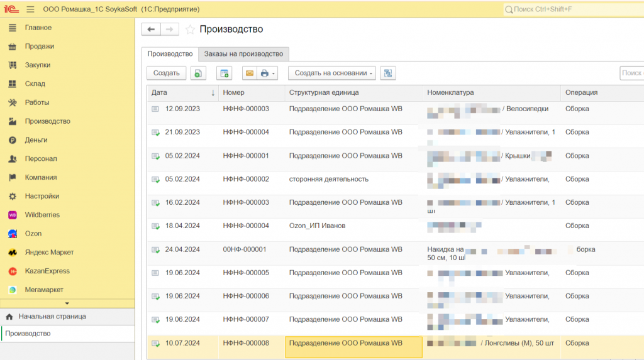Switch to Заказы на производство tab
Screen dimensions: 644x360
pos(244,54)
